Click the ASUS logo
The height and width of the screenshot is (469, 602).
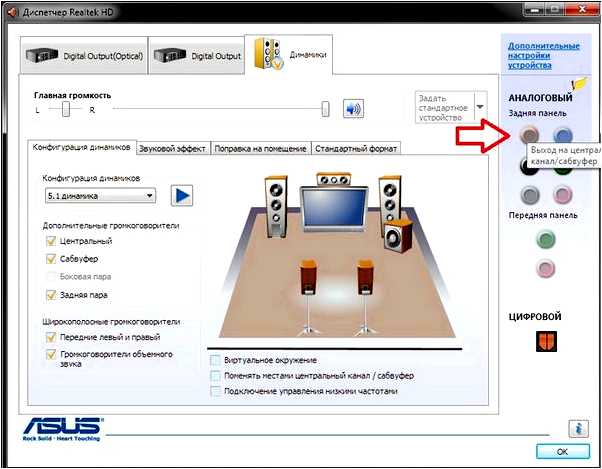coord(62,429)
